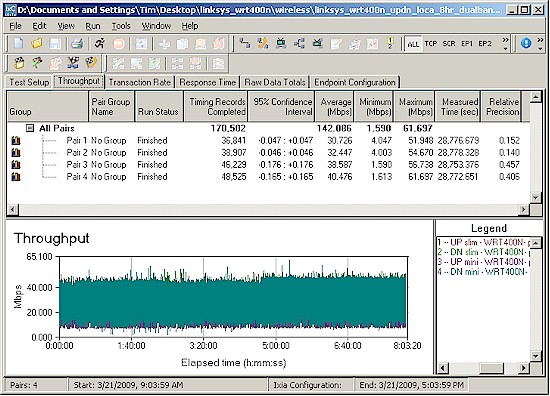550x396 pixels.
Task: Click the checkered-flag folder icon
Action: (19, 63)
